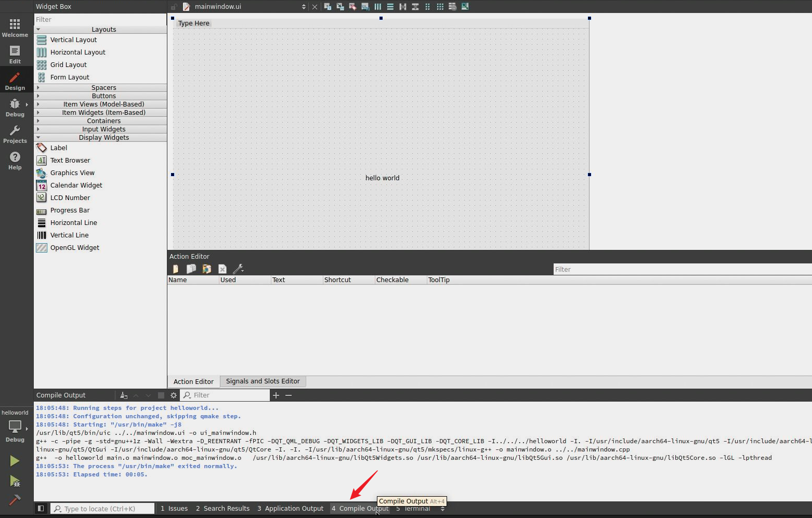The height and width of the screenshot is (518, 812).
Task: Click the Build project hammer icon
Action: pyautogui.click(x=15, y=500)
